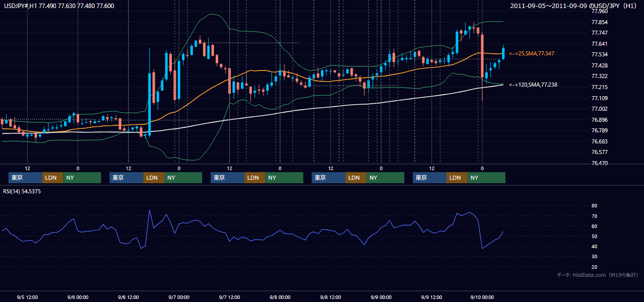Screen dimensions: 644x302
Task: Click the 77.215 price axis label
Action: coord(599,87)
